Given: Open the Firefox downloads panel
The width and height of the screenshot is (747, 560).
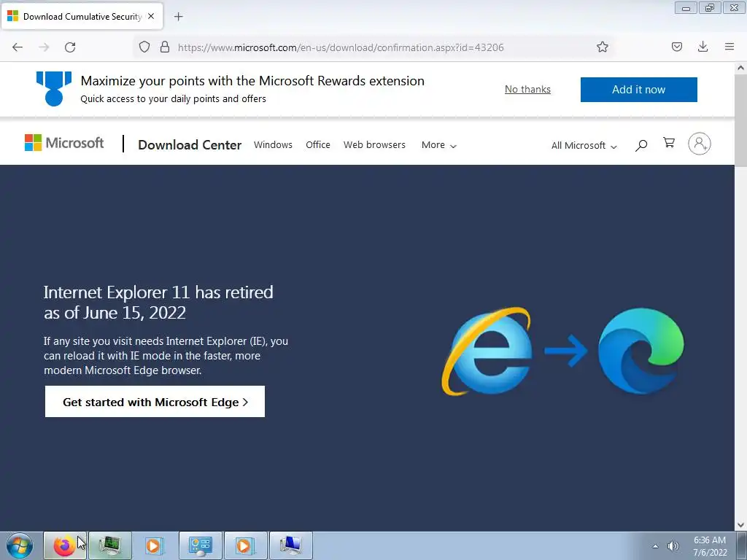Looking at the screenshot, I should [x=703, y=47].
